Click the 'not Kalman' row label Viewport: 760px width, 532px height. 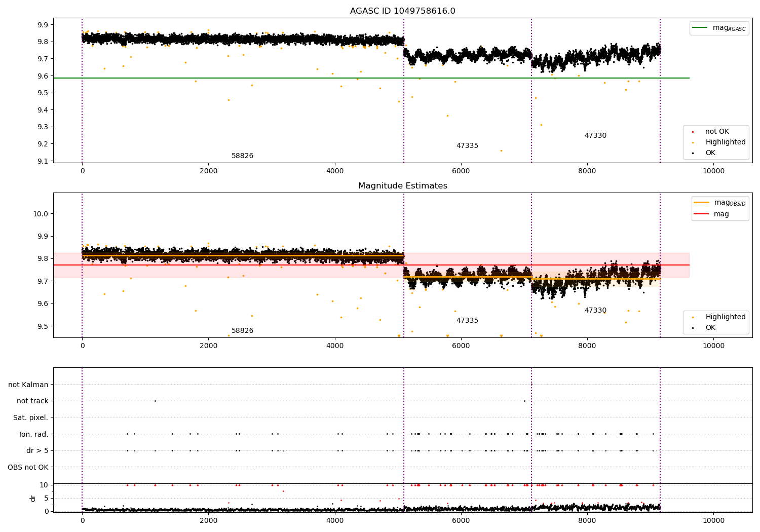(x=28, y=385)
